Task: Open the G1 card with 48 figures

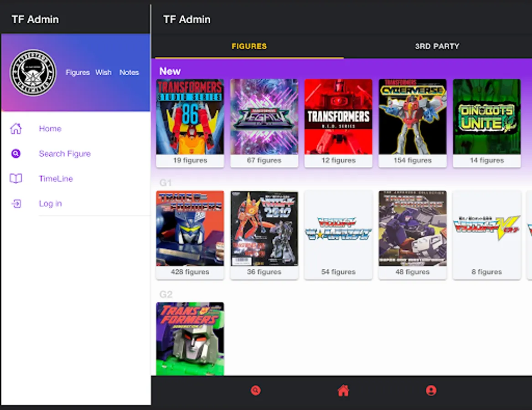Action: (413, 235)
